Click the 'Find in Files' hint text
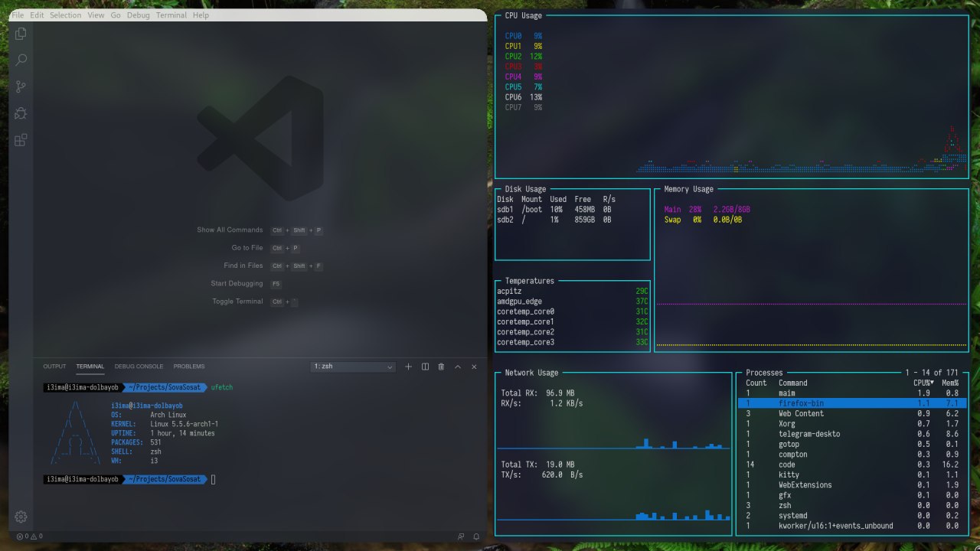This screenshot has height=551, width=980. [243, 266]
